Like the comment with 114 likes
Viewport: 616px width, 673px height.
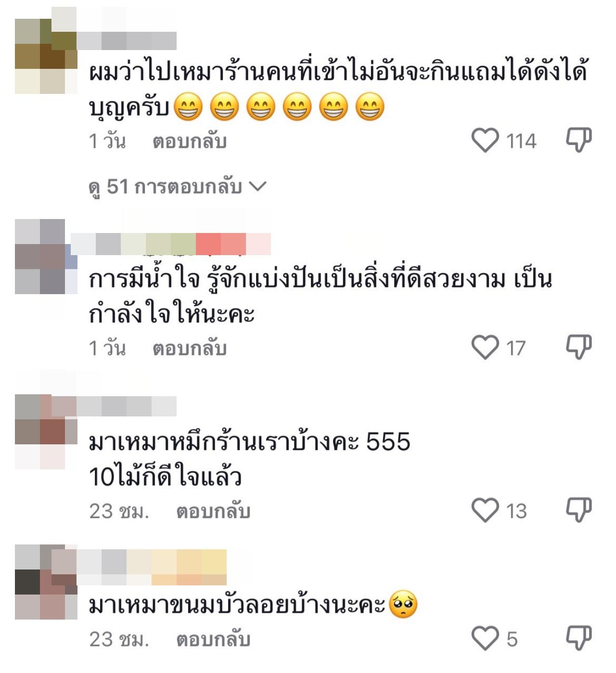(x=485, y=141)
